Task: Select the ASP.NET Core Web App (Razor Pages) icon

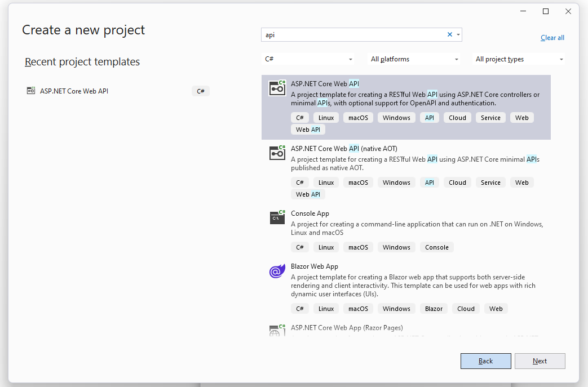Action: click(277, 330)
